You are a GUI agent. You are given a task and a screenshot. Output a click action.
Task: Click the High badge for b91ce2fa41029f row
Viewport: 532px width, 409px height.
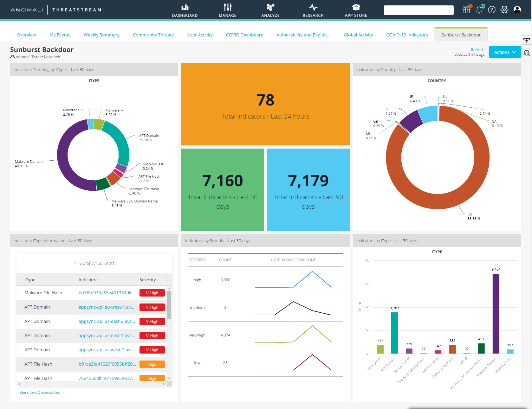pos(152,364)
